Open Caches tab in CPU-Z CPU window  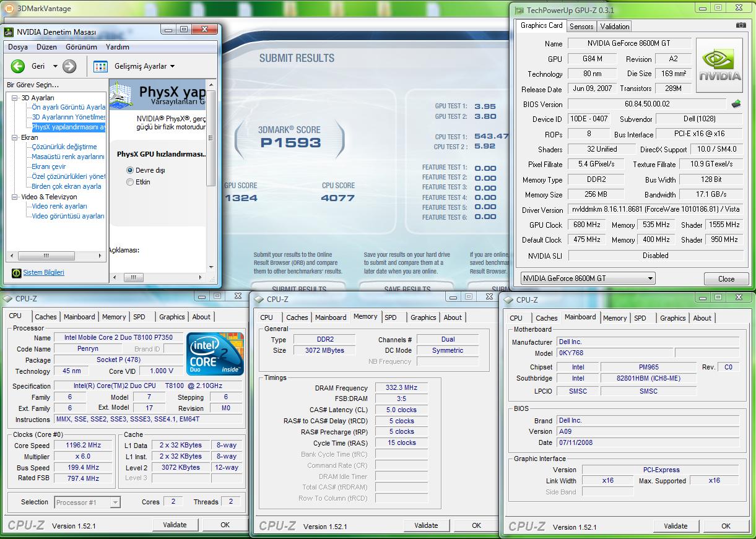(46, 317)
